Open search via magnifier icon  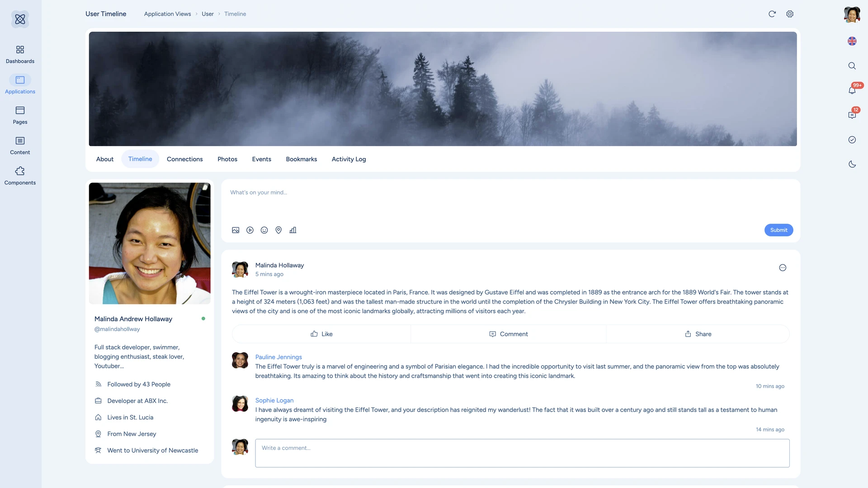click(852, 66)
